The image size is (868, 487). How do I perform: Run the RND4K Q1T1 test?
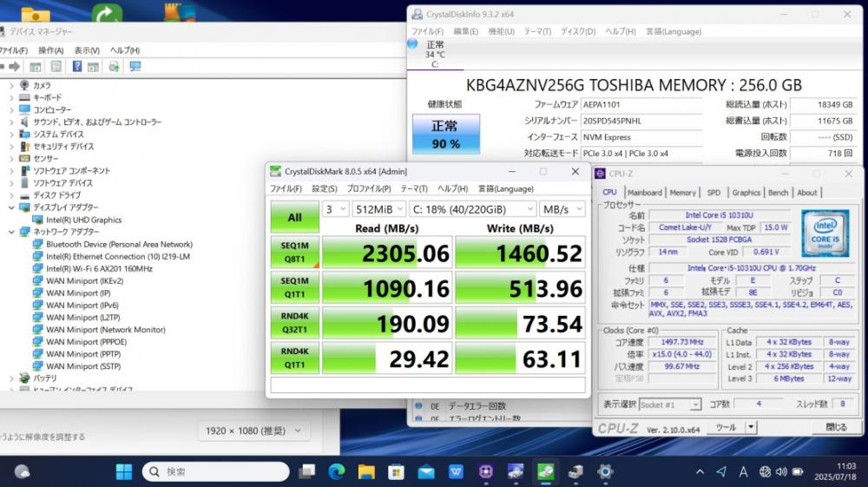coord(294,358)
